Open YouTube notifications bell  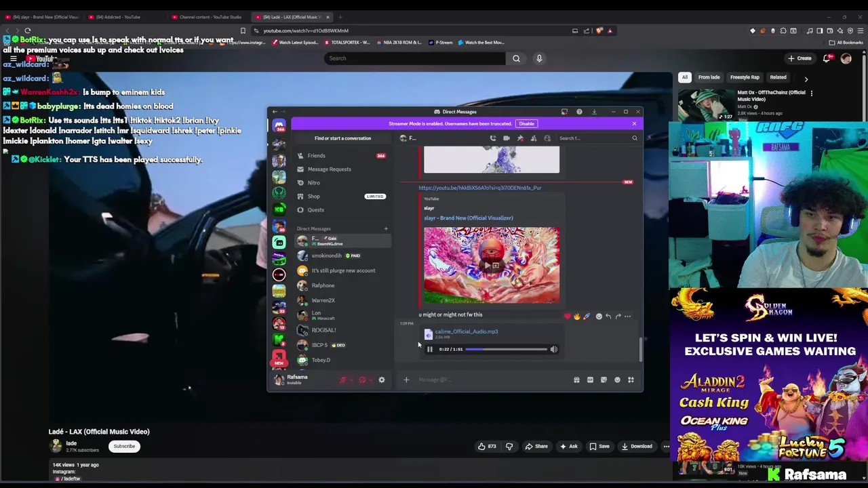click(827, 59)
